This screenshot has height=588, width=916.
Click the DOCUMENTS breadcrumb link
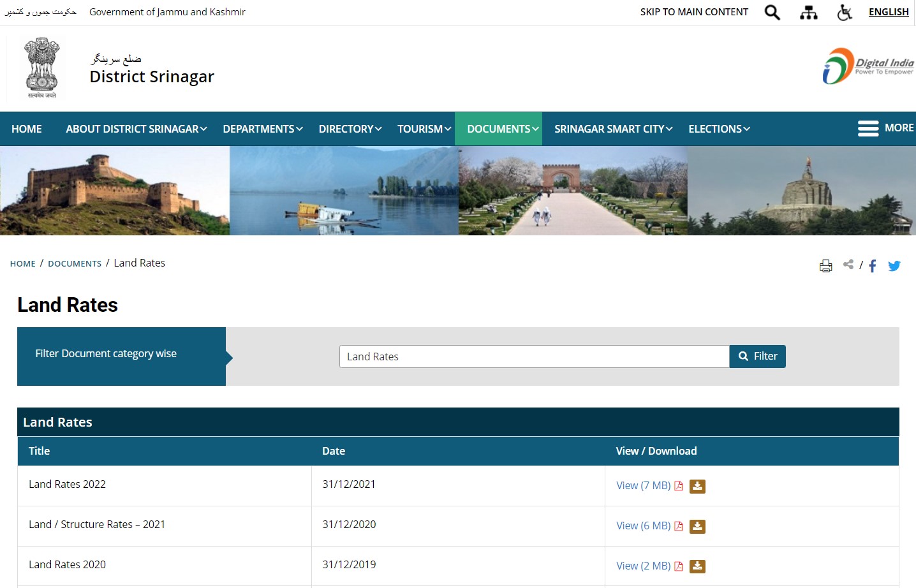click(75, 263)
